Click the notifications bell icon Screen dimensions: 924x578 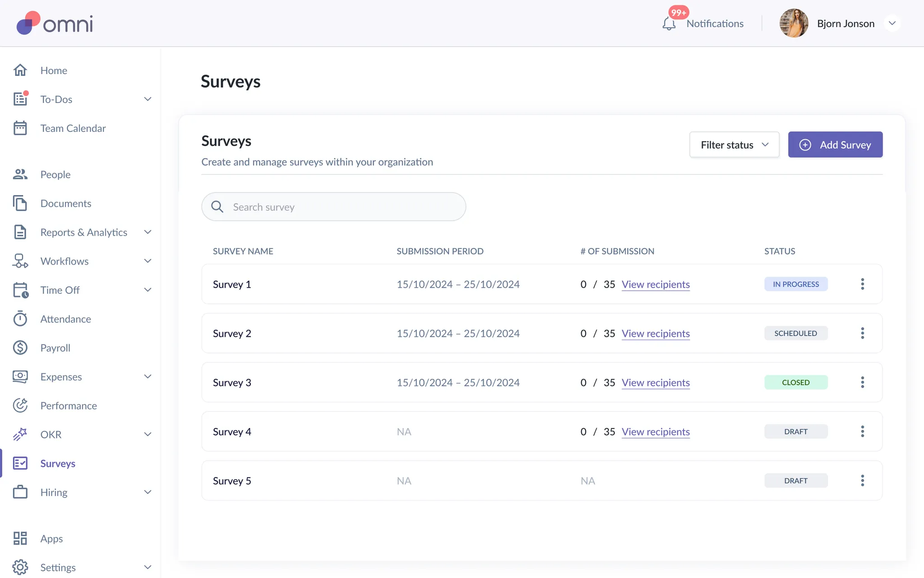pos(669,23)
